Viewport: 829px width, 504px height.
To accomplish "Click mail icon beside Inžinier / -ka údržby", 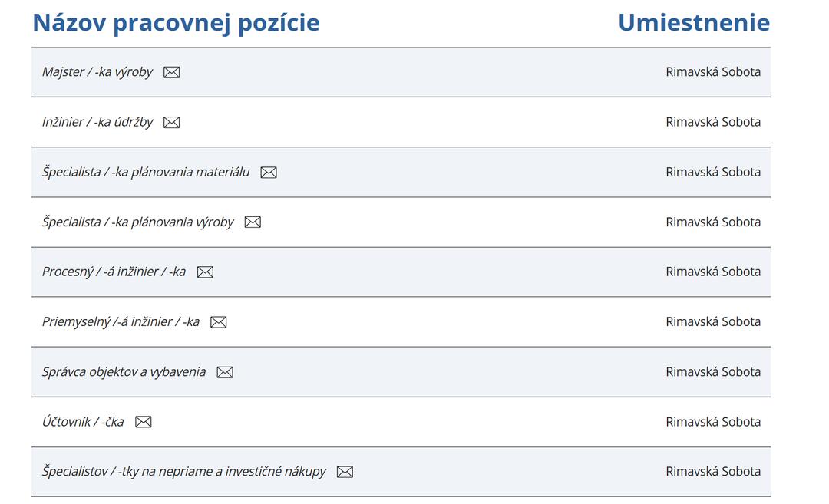I will point(171,123).
